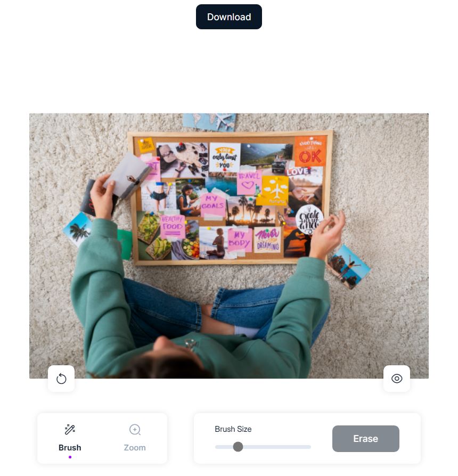Switch to the Zoom magnifier tool
458x476 pixels.
[135, 438]
